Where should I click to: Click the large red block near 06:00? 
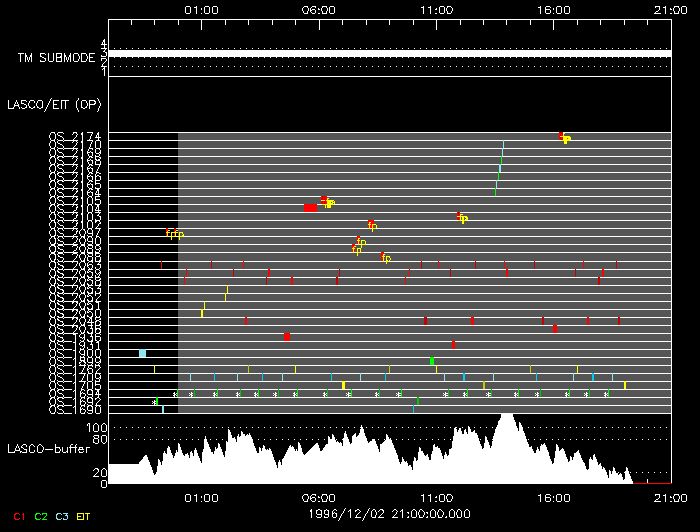(x=310, y=207)
